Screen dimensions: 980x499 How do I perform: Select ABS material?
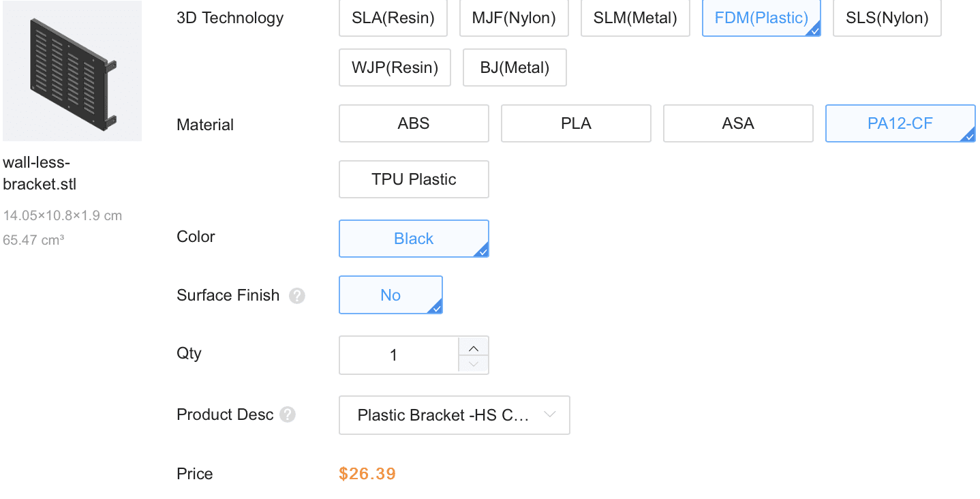point(414,123)
